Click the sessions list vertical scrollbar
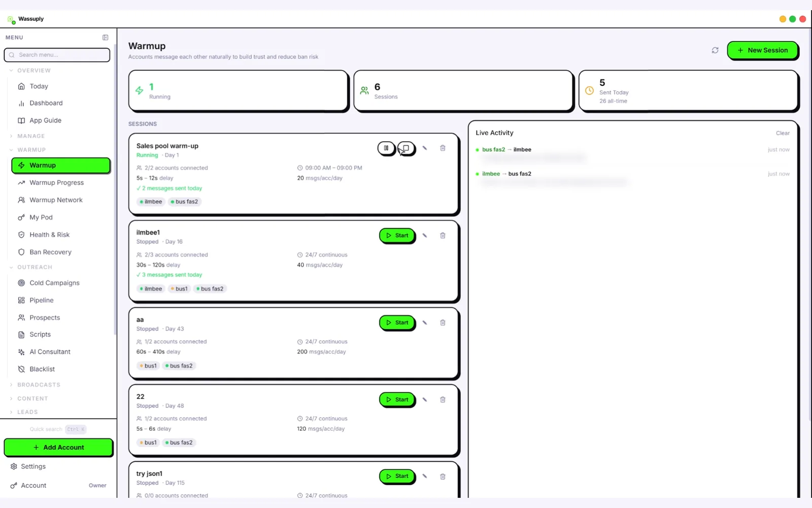This screenshot has width=812, height=508. tap(809, 224)
